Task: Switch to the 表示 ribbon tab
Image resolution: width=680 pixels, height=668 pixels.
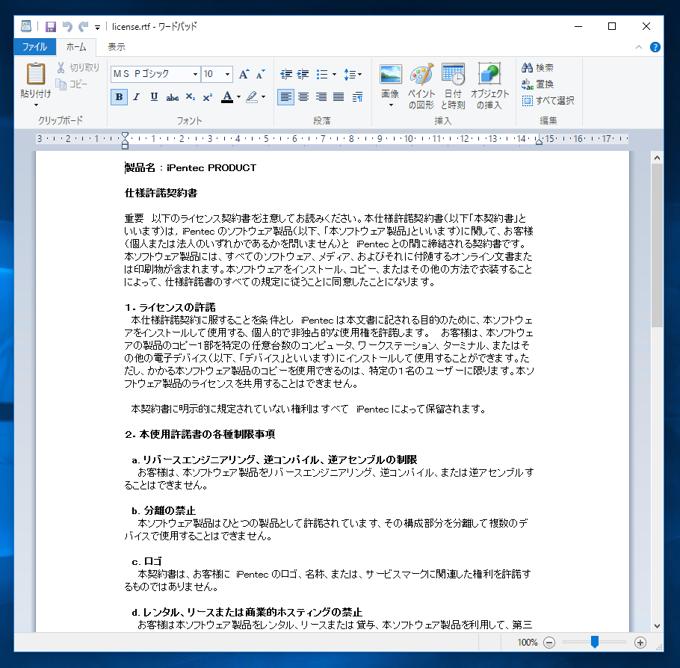Action: coord(116,47)
